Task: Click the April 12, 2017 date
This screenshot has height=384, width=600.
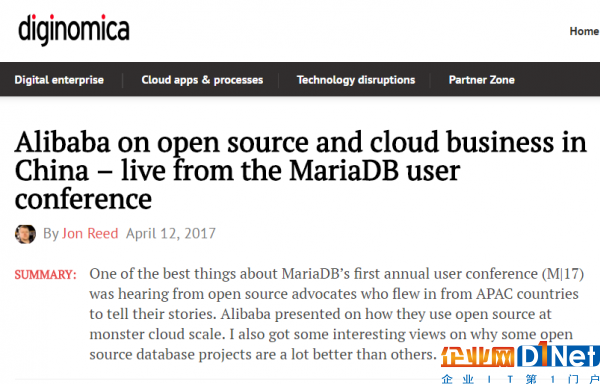Action: [171, 233]
